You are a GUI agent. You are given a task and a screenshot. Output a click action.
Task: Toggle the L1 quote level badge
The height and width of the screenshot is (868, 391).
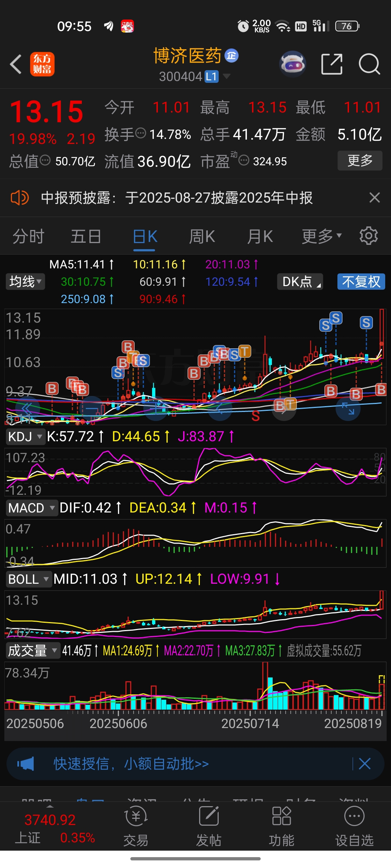coord(212,77)
